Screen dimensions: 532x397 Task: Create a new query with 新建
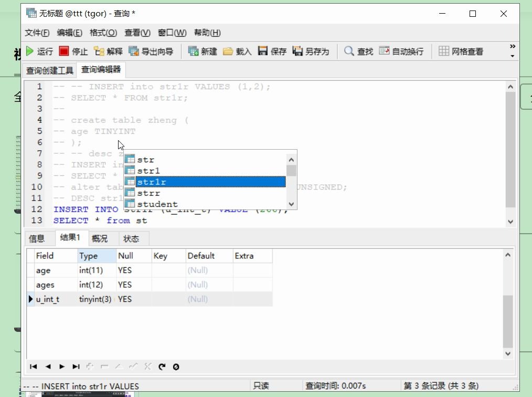[x=202, y=51]
